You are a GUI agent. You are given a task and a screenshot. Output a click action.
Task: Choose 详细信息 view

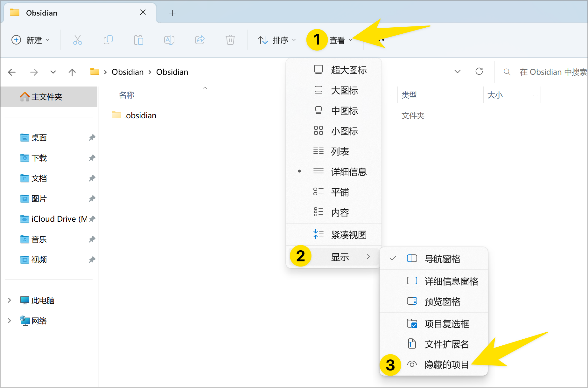(x=334, y=172)
